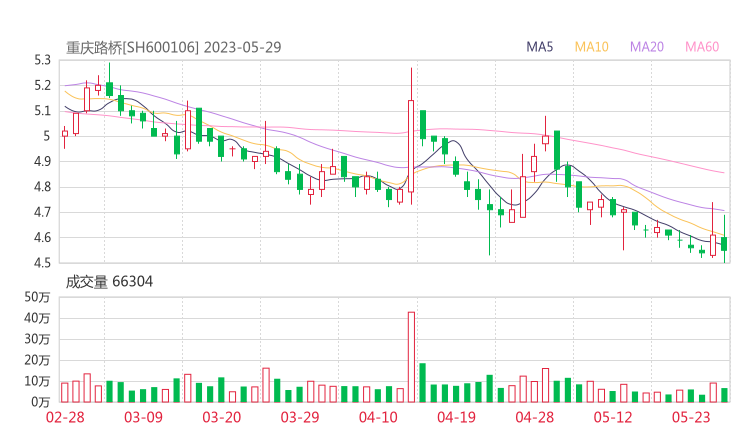Screen dimensions: 740x440
Task: Click the tallest red volume bar above 40万
Action: coord(411,357)
